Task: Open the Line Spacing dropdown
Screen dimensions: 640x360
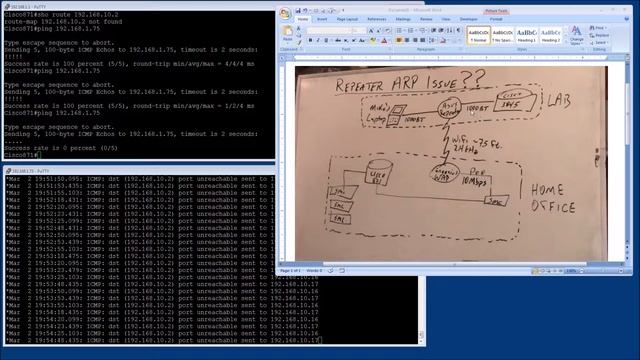Action: (x=433, y=40)
